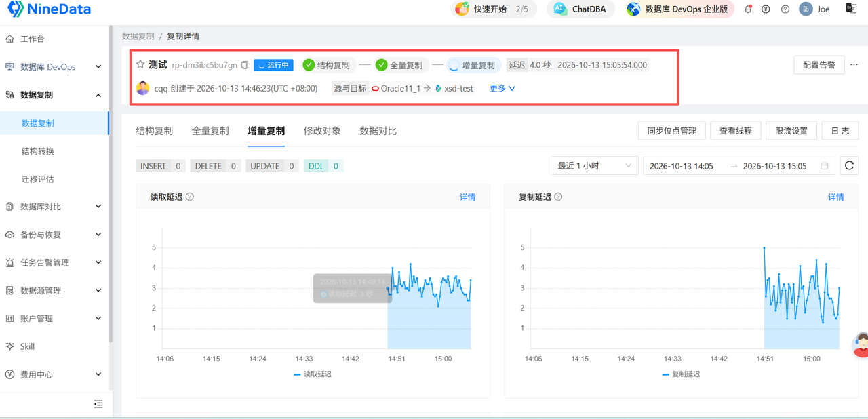
Task: Open the more options ellipsis menu
Action: click(854, 65)
